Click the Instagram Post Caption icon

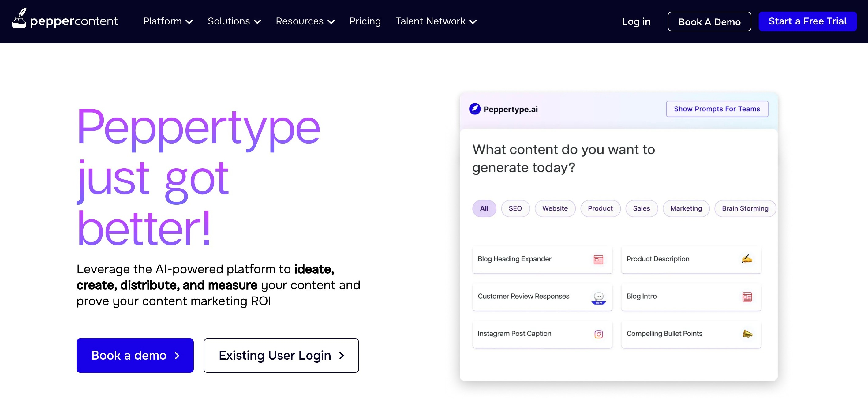pyautogui.click(x=598, y=334)
